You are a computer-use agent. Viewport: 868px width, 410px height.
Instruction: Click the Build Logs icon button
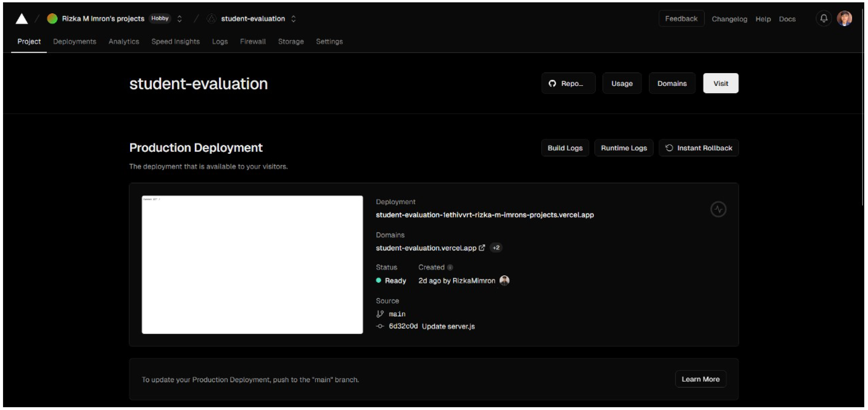564,147
